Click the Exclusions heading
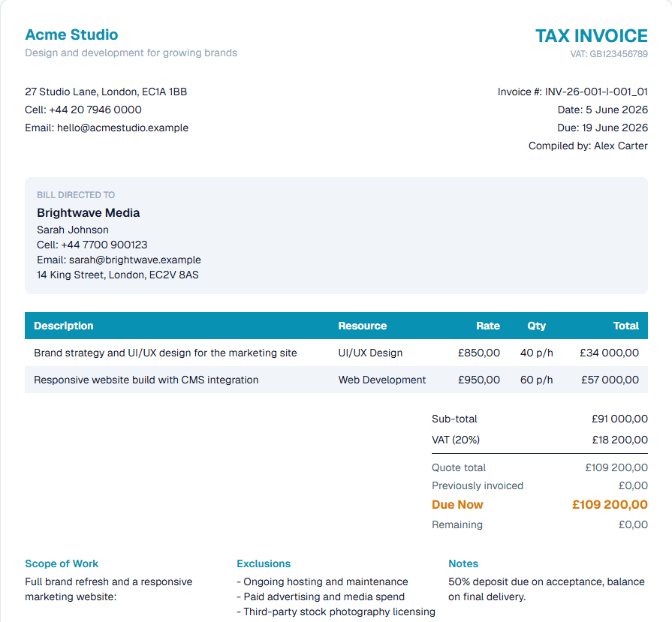The height and width of the screenshot is (622, 672). click(x=264, y=563)
